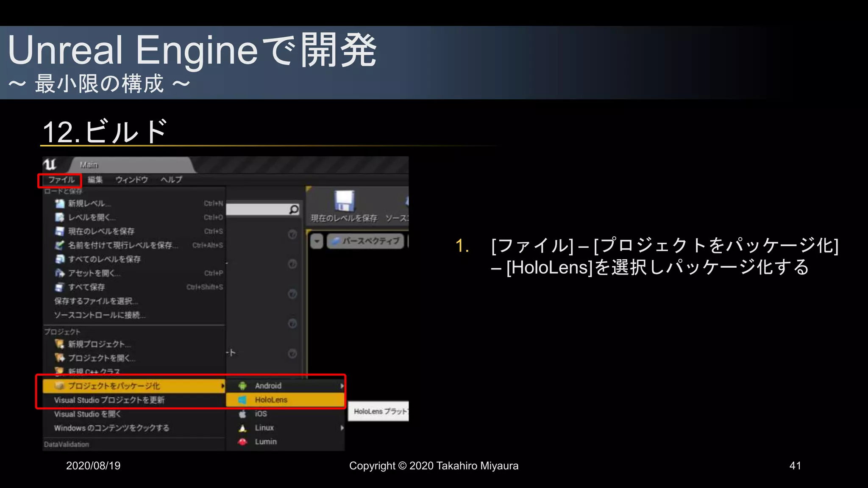Click the 現在のレベルを保存 menu icon

point(60,231)
